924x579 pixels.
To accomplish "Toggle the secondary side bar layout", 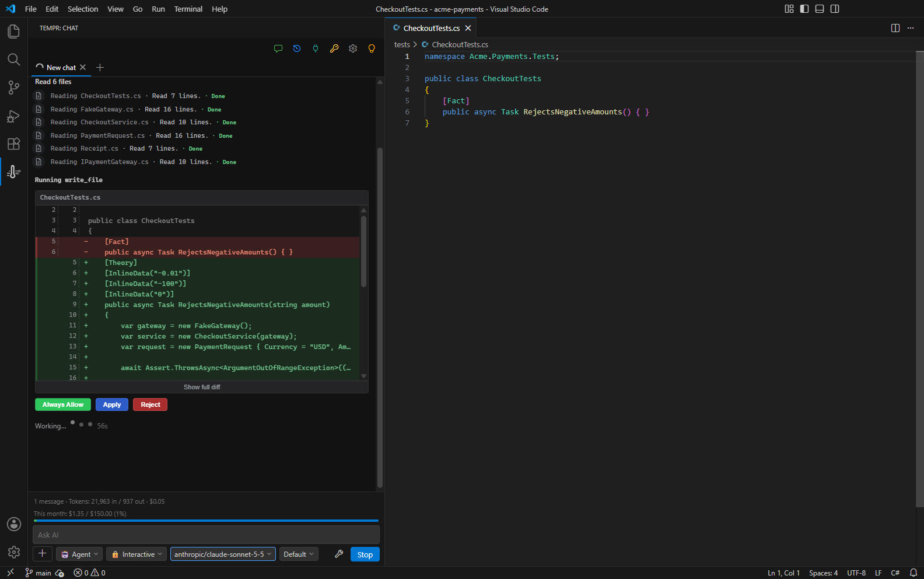I will pos(835,9).
